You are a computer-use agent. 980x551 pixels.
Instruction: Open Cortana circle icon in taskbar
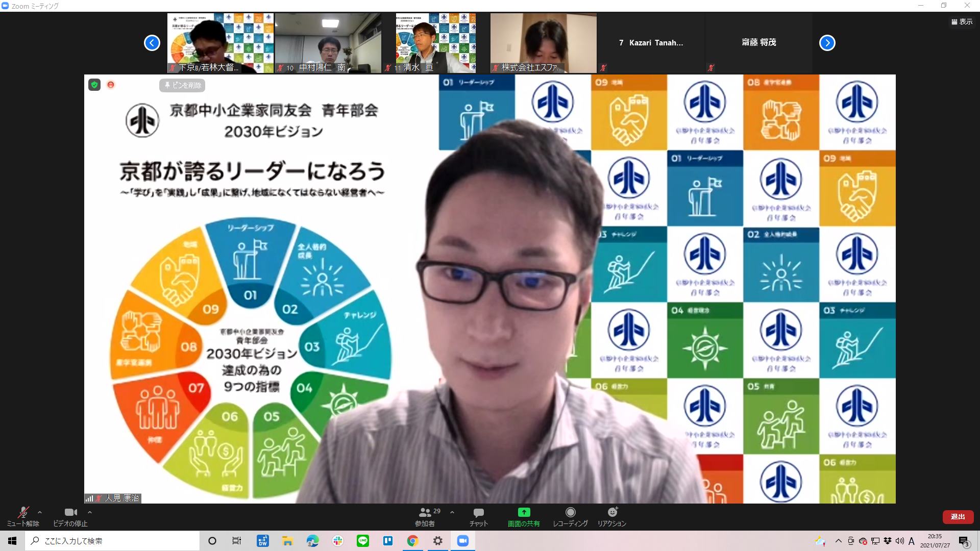[x=212, y=541]
